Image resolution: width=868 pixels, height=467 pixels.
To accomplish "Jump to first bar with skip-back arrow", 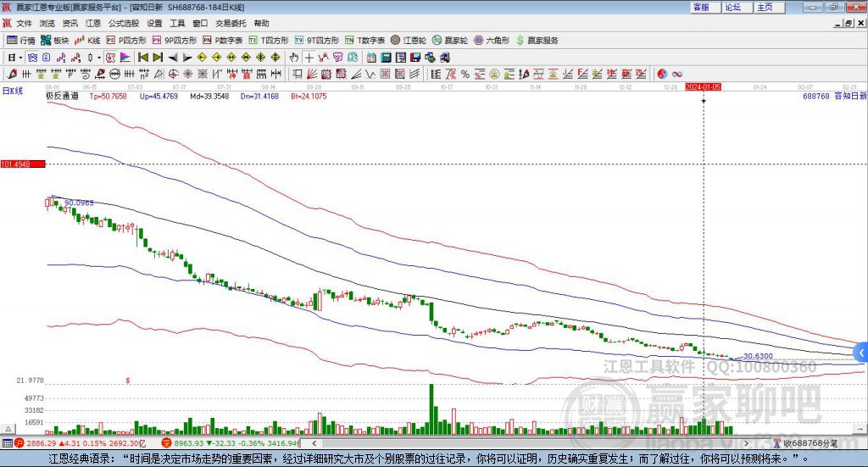I will [x=142, y=58].
